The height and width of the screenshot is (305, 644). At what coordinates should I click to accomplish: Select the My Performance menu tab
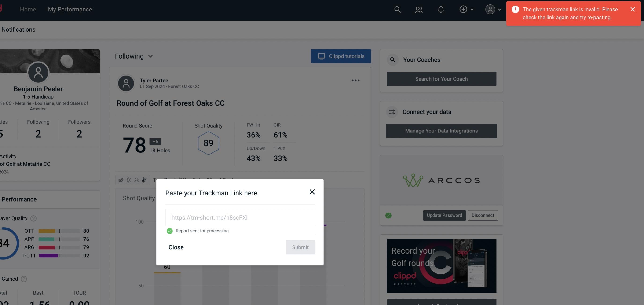pyautogui.click(x=70, y=9)
